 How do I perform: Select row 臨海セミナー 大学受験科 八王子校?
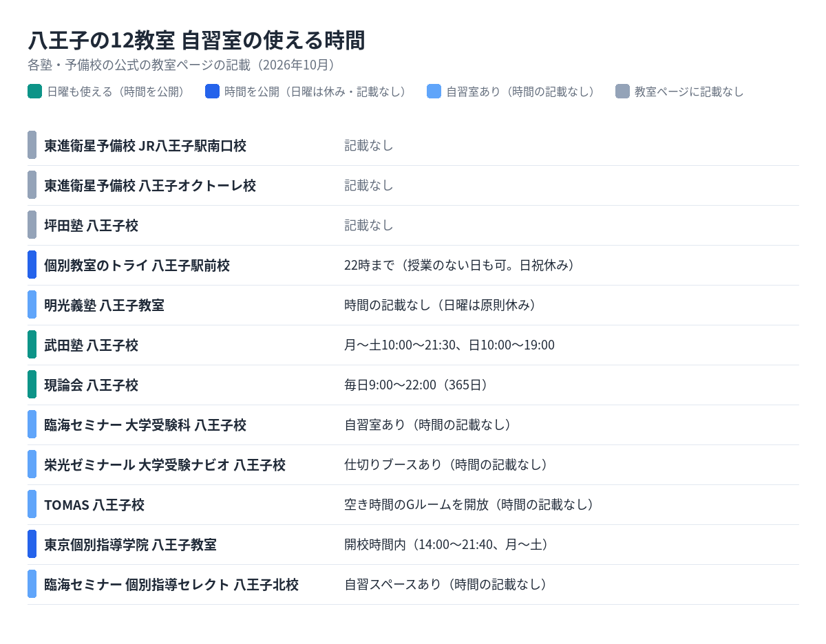pos(413,425)
